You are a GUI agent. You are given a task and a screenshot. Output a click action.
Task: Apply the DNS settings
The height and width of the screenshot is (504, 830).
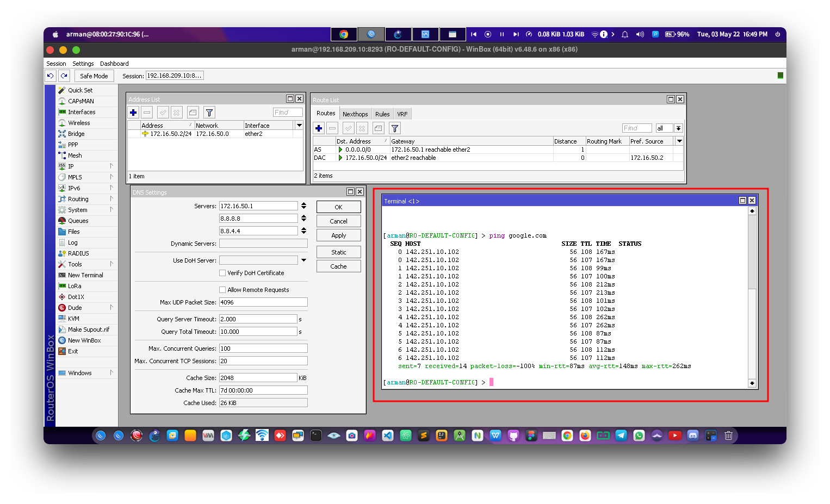(x=338, y=235)
